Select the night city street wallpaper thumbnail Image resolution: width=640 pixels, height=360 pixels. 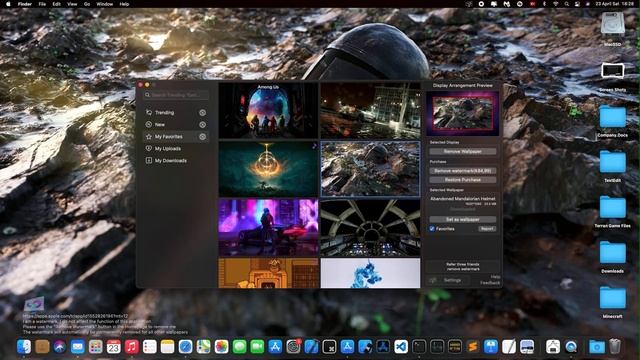click(370, 111)
